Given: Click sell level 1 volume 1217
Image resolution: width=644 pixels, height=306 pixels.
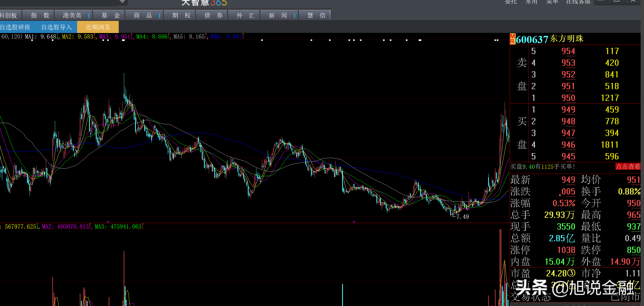Looking at the screenshot, I should coord(610,98).
